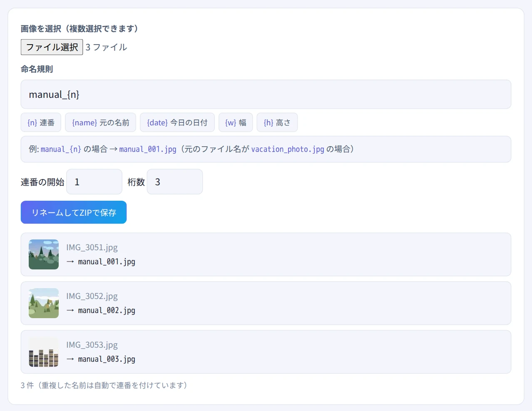Click the 3 ファイル selected count text
This screenshot has height=411, width=532.
[x=106, y=47]
